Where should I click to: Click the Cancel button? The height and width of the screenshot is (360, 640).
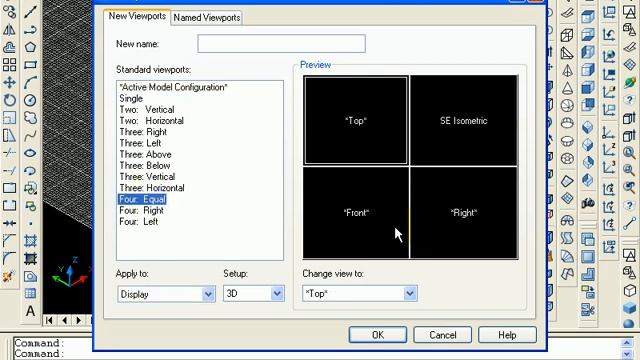point(443,335)
